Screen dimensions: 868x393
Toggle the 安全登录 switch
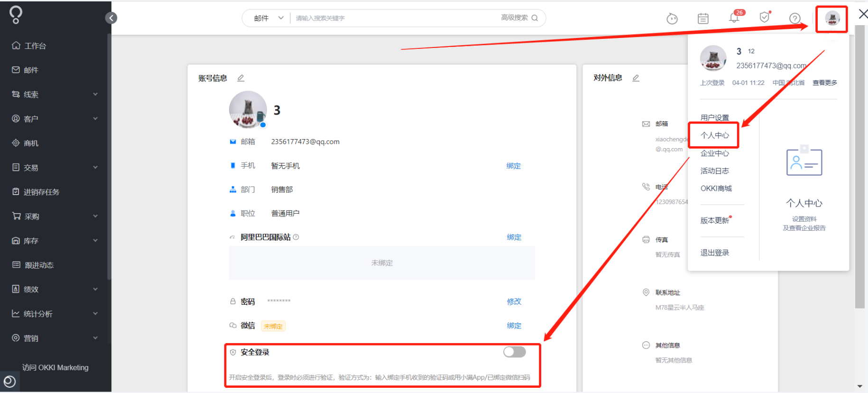pos(515,352)
